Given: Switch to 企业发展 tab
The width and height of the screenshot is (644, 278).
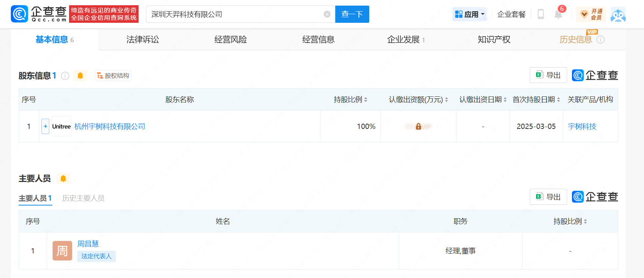Looking at the screenshot, I should [x=406, y=40].
